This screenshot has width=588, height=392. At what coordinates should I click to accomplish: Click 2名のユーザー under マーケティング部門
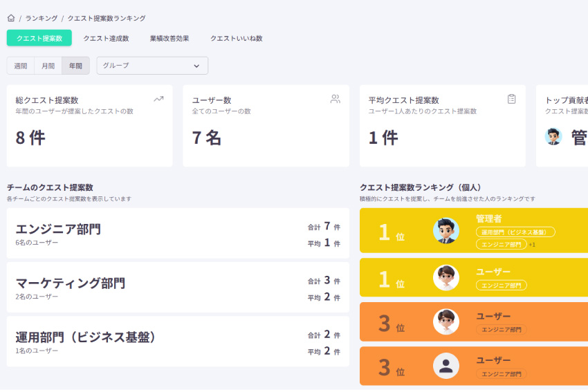37,297
